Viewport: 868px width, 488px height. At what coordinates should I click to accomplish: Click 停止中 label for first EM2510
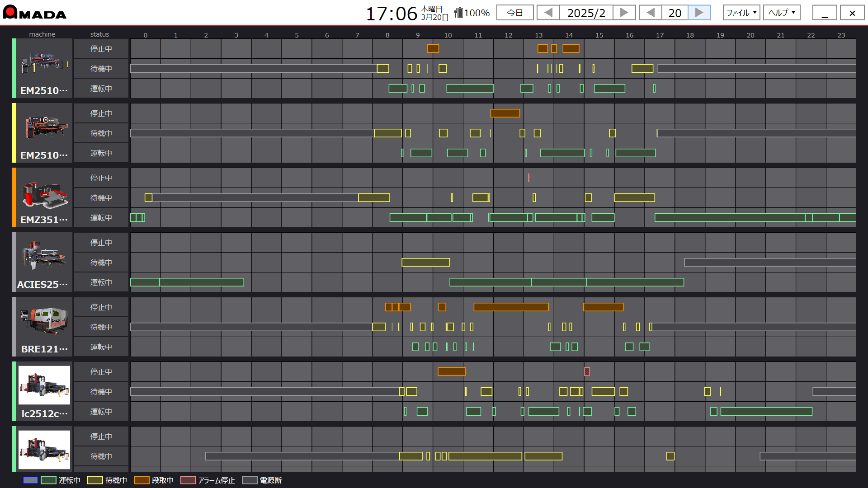(101, 49)
